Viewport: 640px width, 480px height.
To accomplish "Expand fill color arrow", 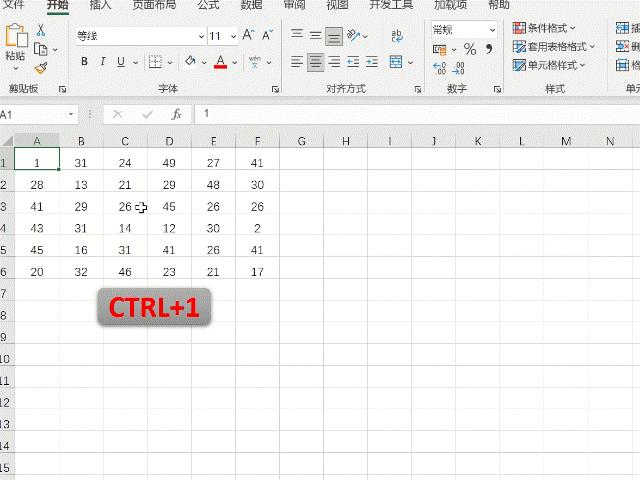I will point(204,63).
